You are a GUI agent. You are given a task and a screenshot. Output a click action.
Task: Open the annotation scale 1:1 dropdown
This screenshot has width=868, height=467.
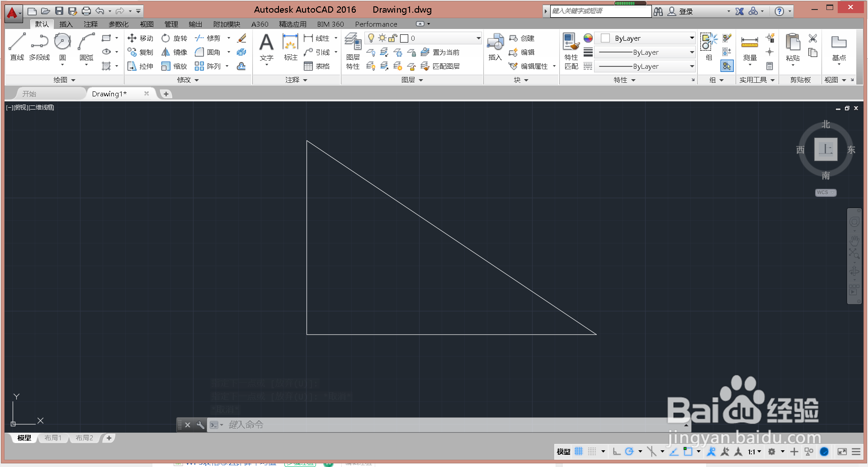(755, 452)
